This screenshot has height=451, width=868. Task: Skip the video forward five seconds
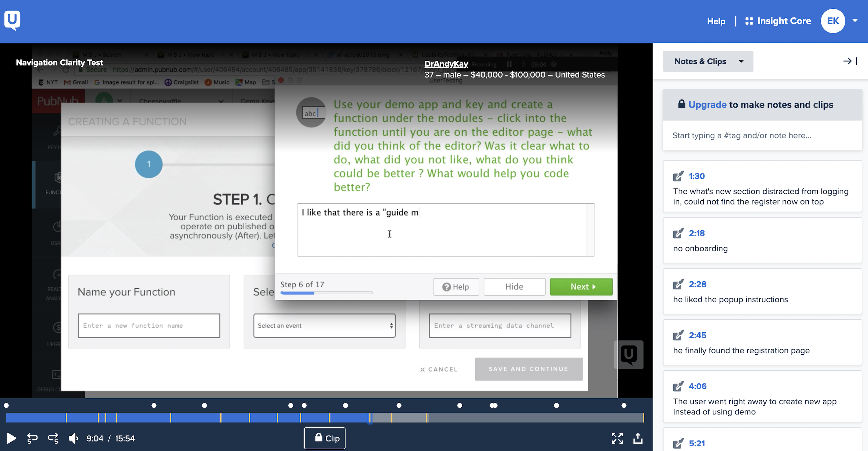[53, 438]
